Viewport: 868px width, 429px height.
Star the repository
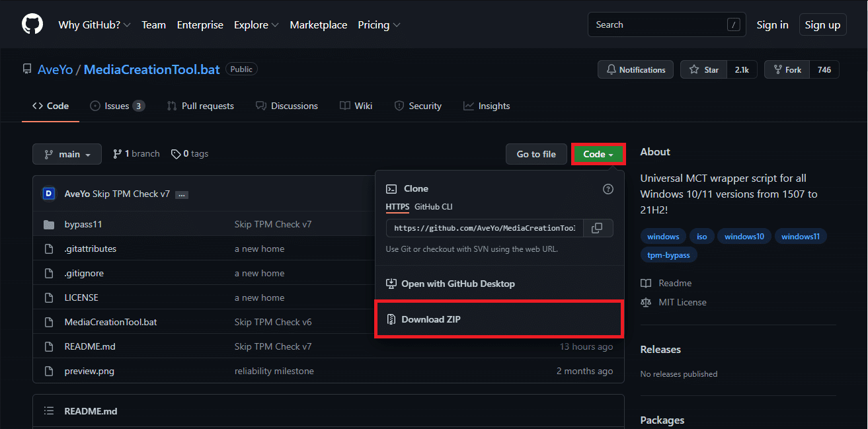point(704,69)
